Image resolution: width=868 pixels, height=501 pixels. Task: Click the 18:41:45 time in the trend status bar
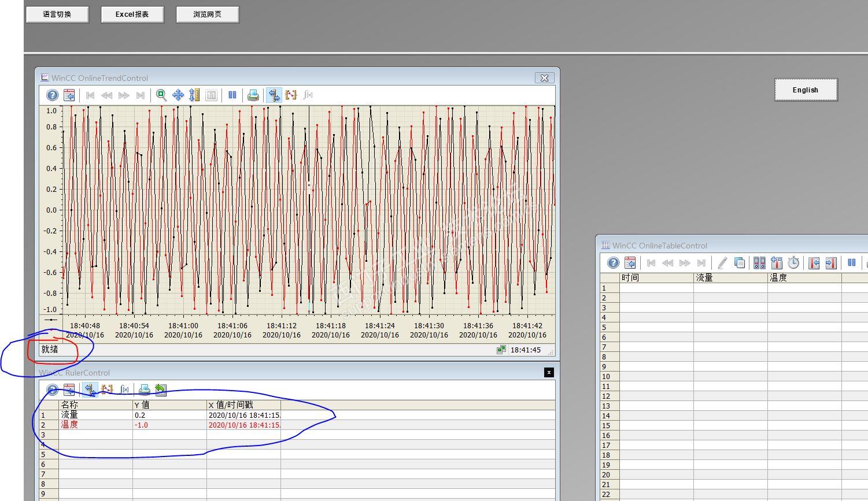coord(526,350)
